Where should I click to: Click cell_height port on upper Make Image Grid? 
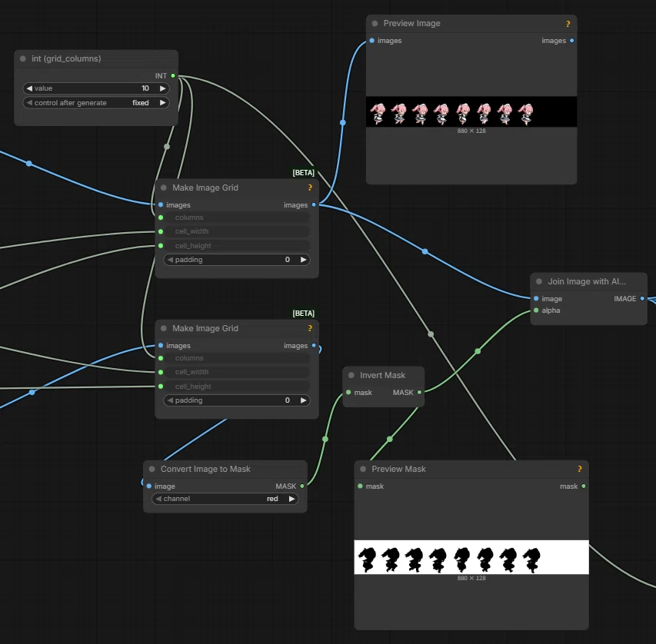coord(161,246)
